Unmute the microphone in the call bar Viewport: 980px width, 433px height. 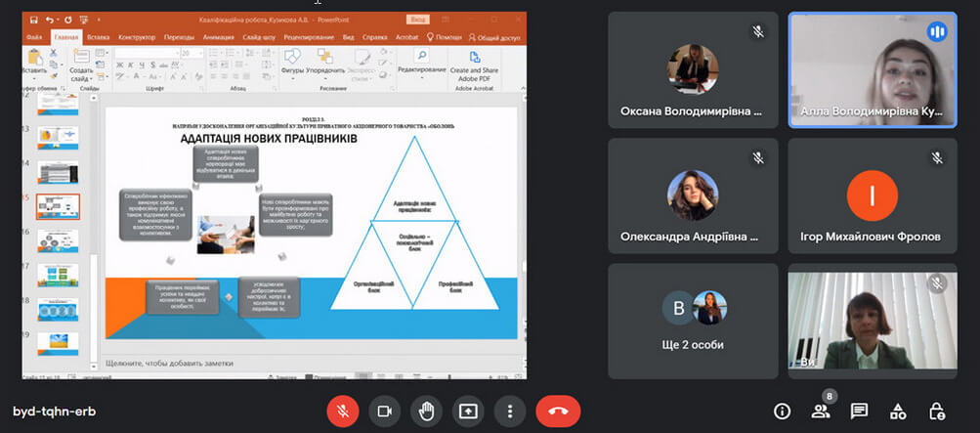click(343, 411)
